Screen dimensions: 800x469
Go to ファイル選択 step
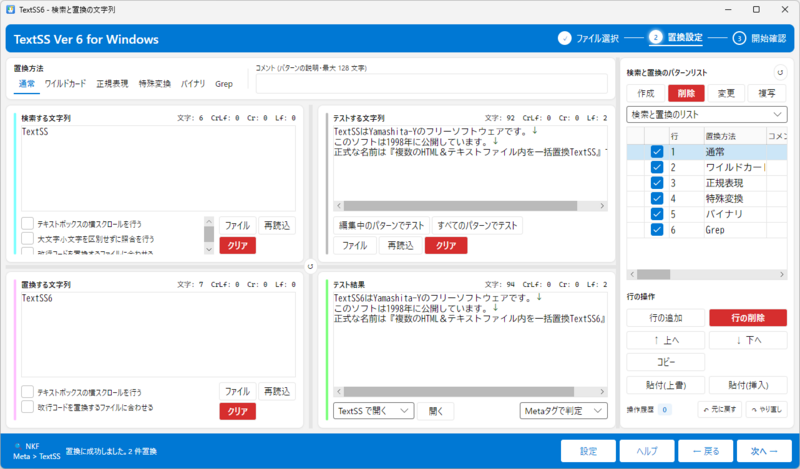coord(588,38)
